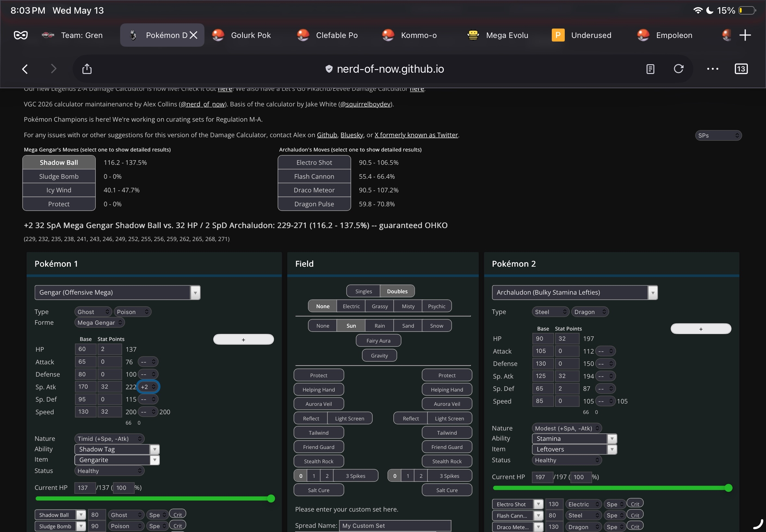Select Mega Gengar's Sludge Bomb move result

coord(59,176)
